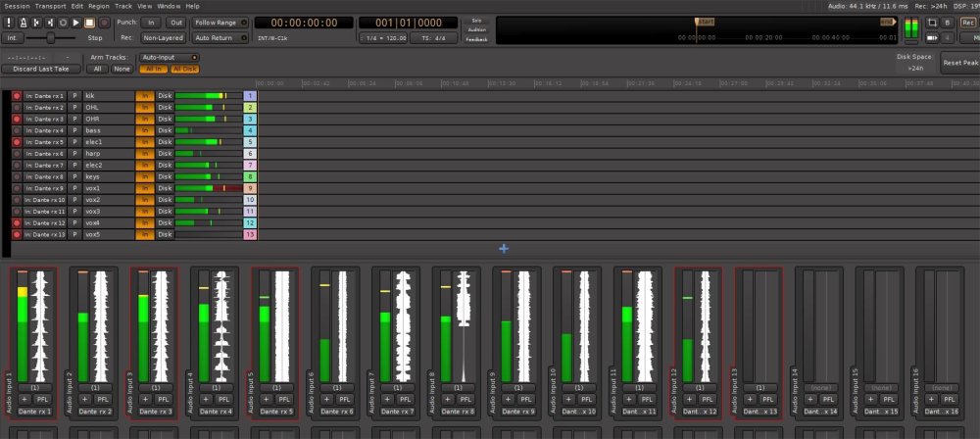Open playlist P button for kik
This screenshot has height=439, width=980.
tap(75, 96)
